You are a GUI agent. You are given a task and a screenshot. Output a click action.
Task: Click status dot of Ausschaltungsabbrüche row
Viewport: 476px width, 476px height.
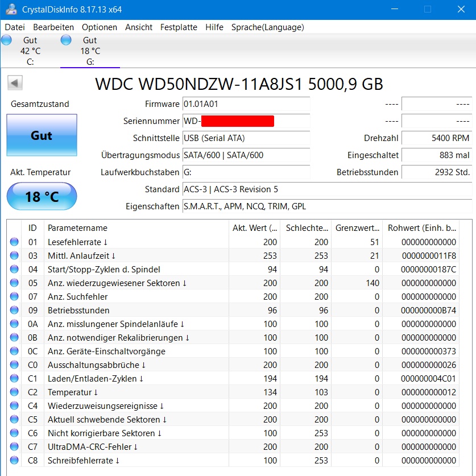coord(14,365)
